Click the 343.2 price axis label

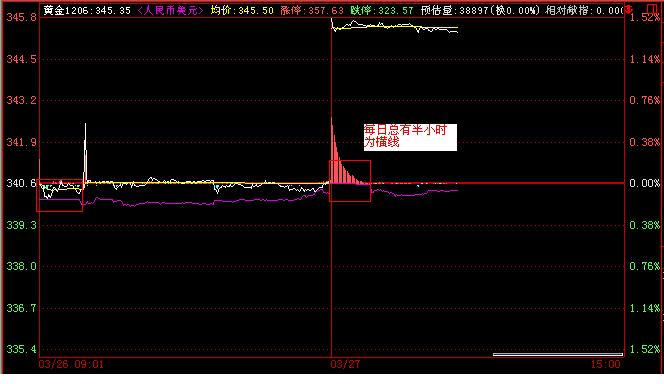(x=21, y=100)
